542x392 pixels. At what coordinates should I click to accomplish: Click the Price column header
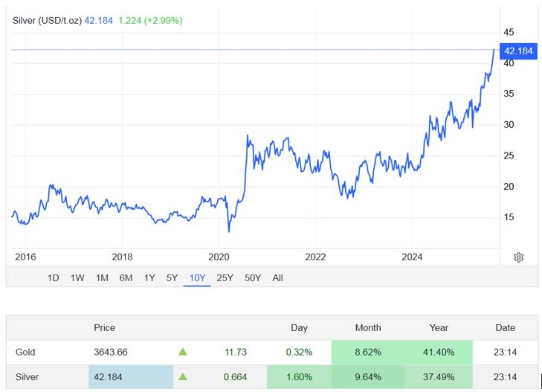[104, 328]
